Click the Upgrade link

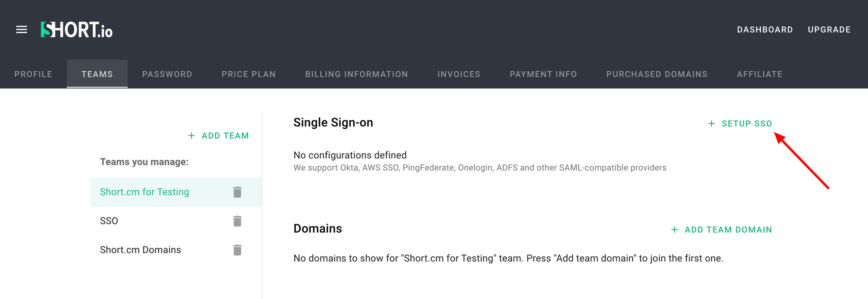click(829, 30)
